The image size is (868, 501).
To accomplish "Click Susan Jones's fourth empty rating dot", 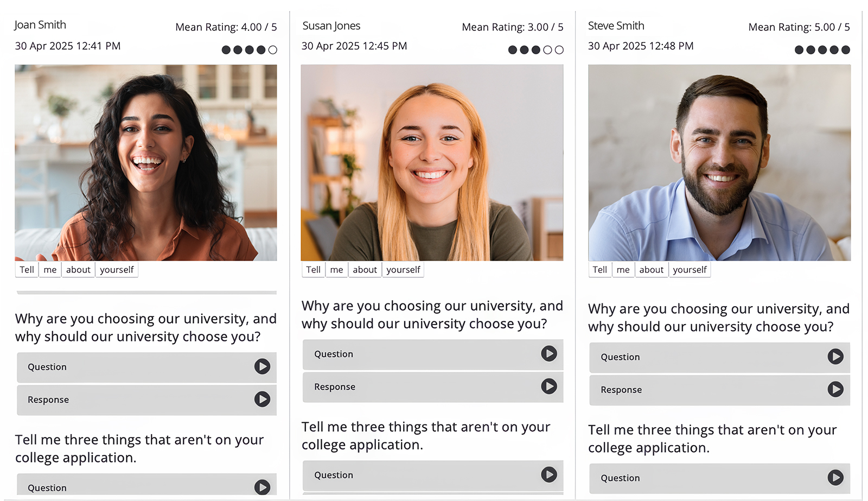I will [547, 50].
